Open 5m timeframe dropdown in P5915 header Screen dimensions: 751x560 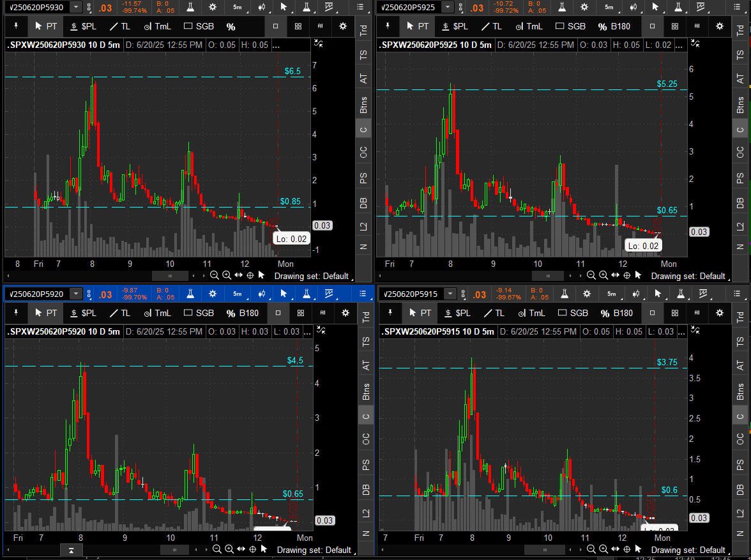click(611, 294)
